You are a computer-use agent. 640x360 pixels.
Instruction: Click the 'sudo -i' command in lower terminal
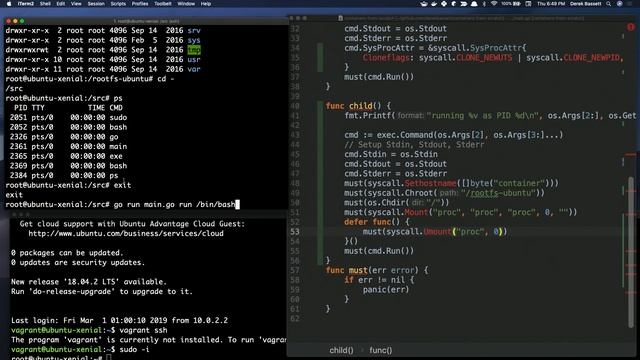click(x=134, y=349)
